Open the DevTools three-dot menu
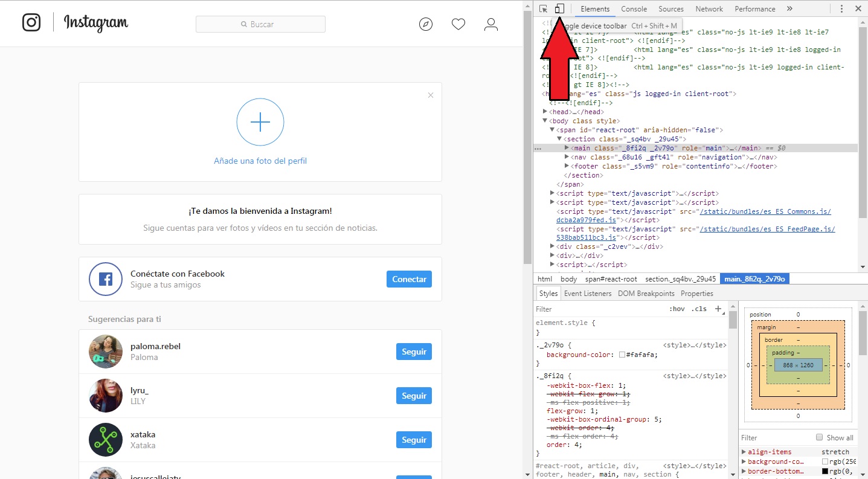This screenshot has width=868, height=479. pyautogui.click(x=842, y=9)
